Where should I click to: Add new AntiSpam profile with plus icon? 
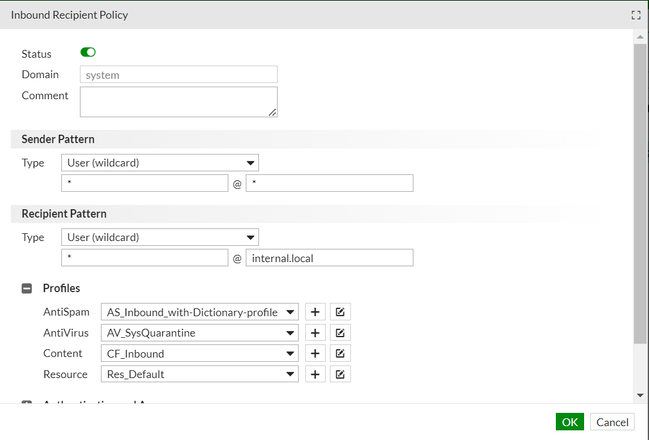pos(315,312)
